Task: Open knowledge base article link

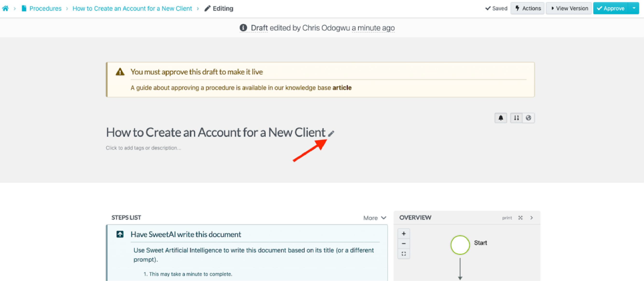Action: (x=342, y=88)
